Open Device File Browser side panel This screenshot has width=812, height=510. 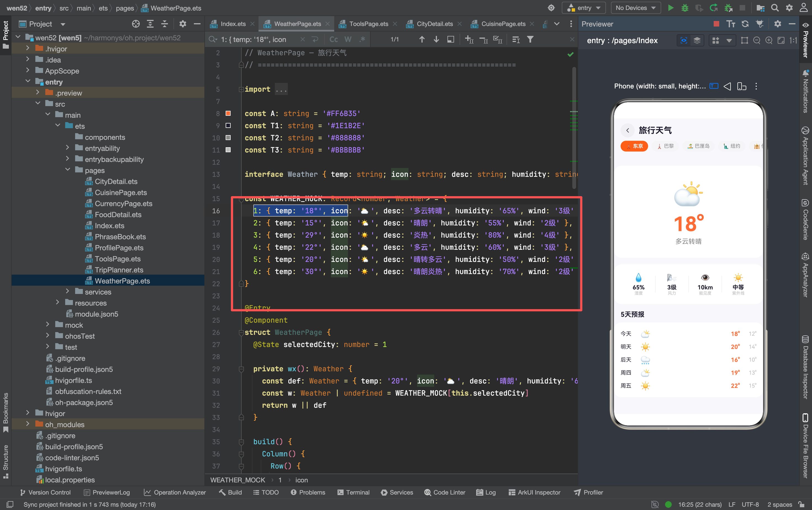(x=806, y=446)
